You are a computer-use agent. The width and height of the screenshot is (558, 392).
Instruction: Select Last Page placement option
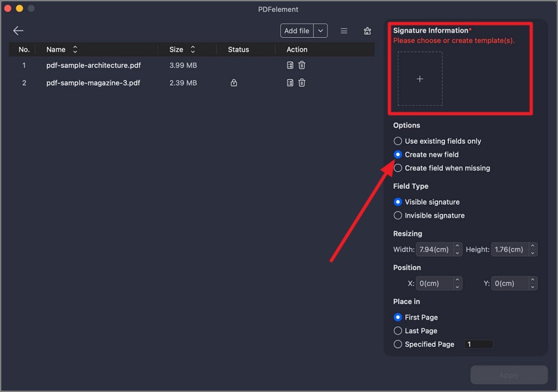[x=398, y=331]
